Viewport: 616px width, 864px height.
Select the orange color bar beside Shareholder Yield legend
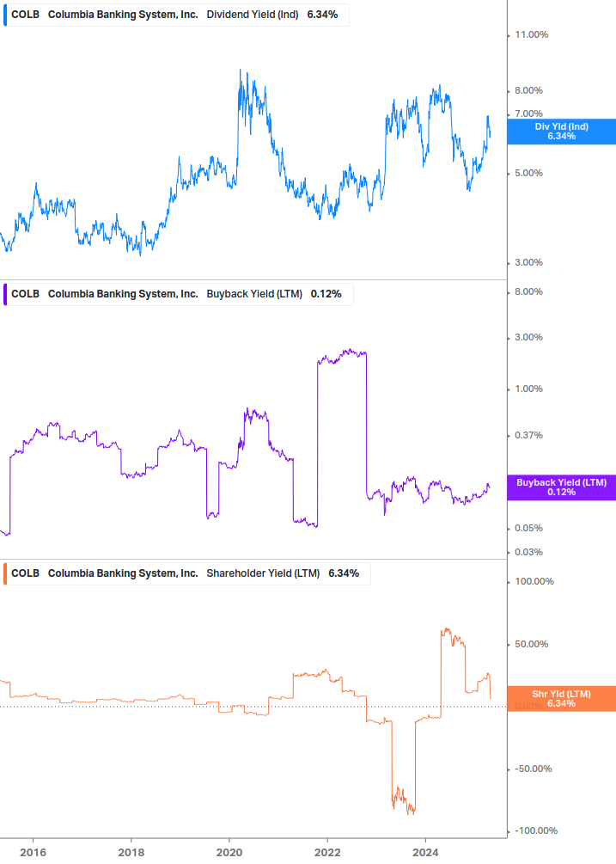coord(5,573)
